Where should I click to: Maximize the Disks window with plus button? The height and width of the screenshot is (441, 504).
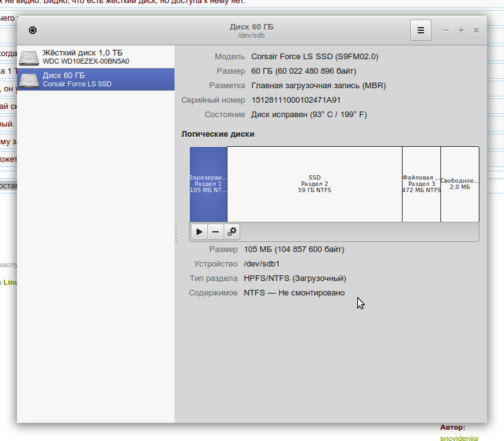pos(461,30)
